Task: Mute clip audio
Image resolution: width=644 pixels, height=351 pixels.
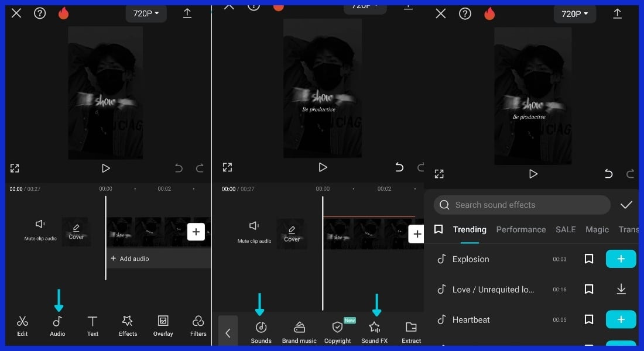Action: tap(39, 228)
